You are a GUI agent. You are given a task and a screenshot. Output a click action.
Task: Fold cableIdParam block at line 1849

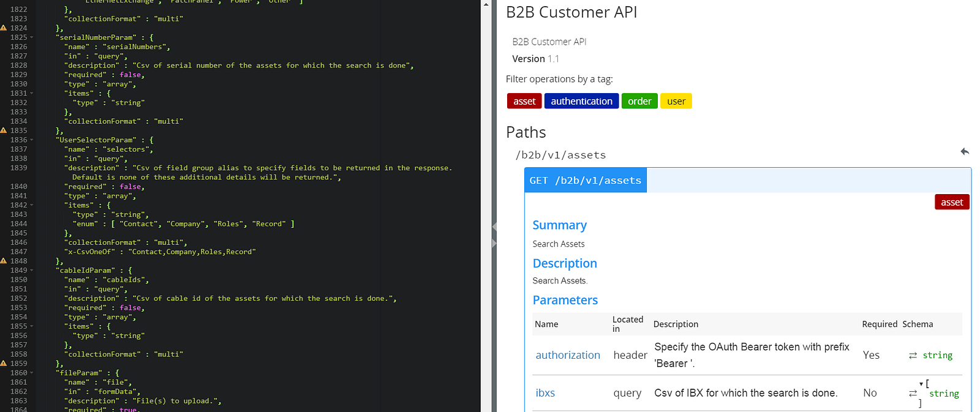tap(32, 270)
